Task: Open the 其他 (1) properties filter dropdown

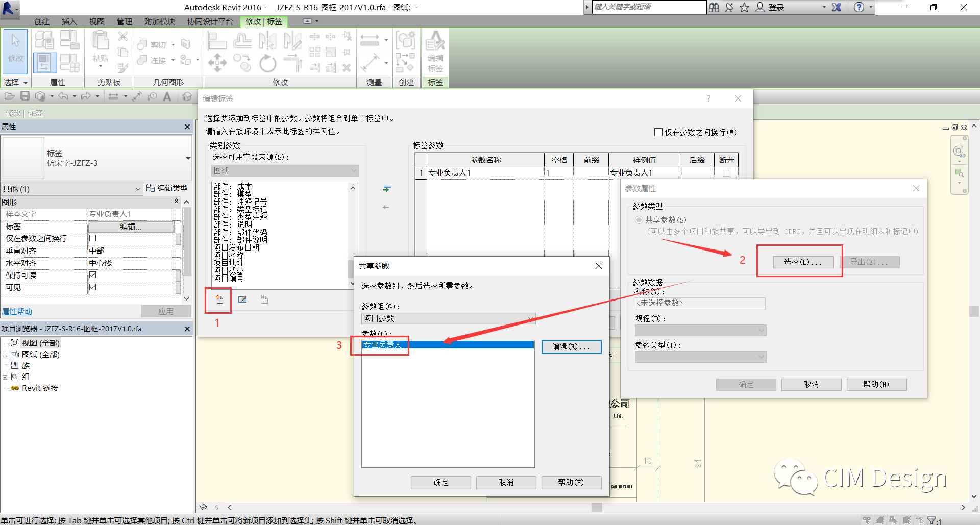Action: pyautogui.click(x=71, y=189)
